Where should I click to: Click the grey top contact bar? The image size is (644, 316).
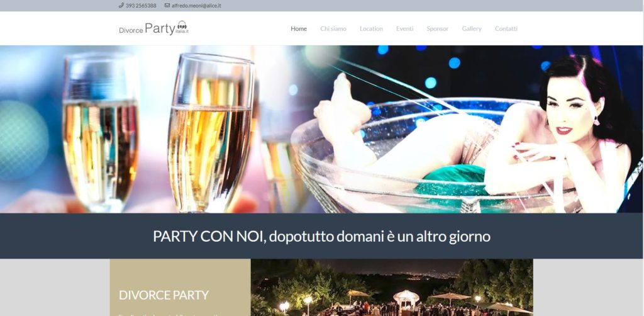click(x=321, y=6)
